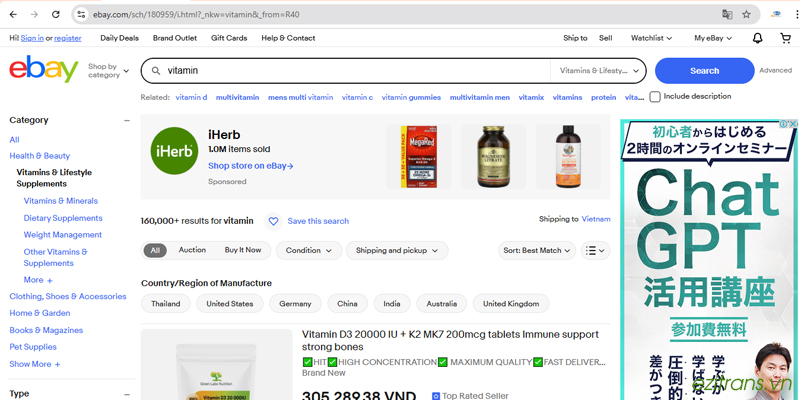Open site information icon in address bar
Screen dimensions: 800x400
click(x=81, y=14)
